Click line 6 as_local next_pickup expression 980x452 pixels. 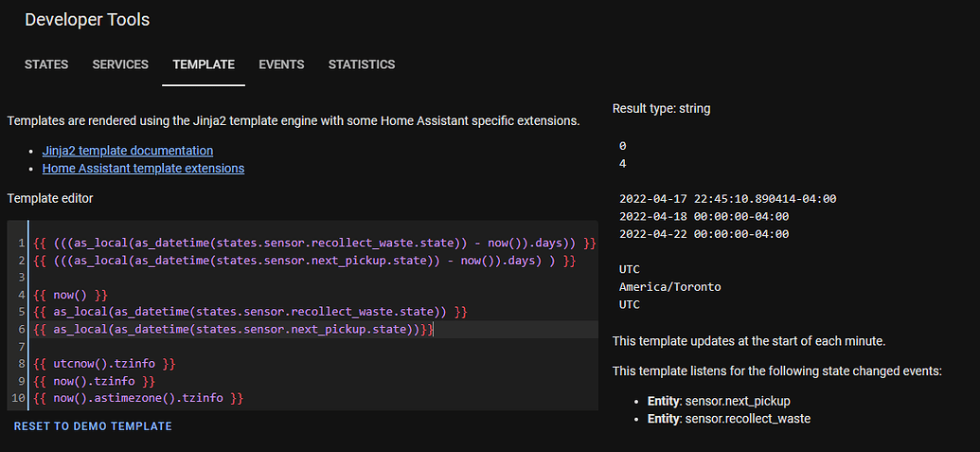233,329
